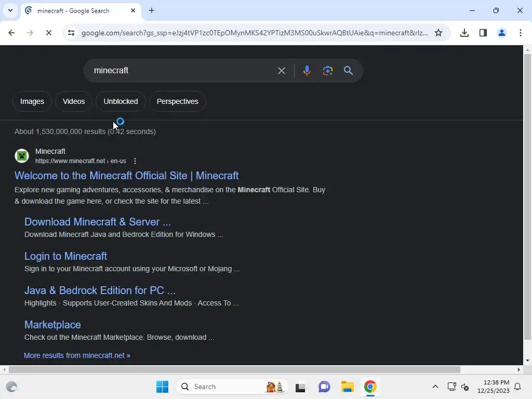Open Welcome to the Minecraft Official Site link
Screen dimensions: 532x399
(x=127, y=176)
